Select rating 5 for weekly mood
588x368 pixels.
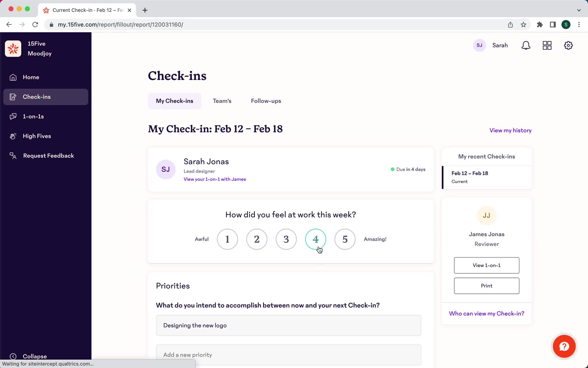(345, 239)
